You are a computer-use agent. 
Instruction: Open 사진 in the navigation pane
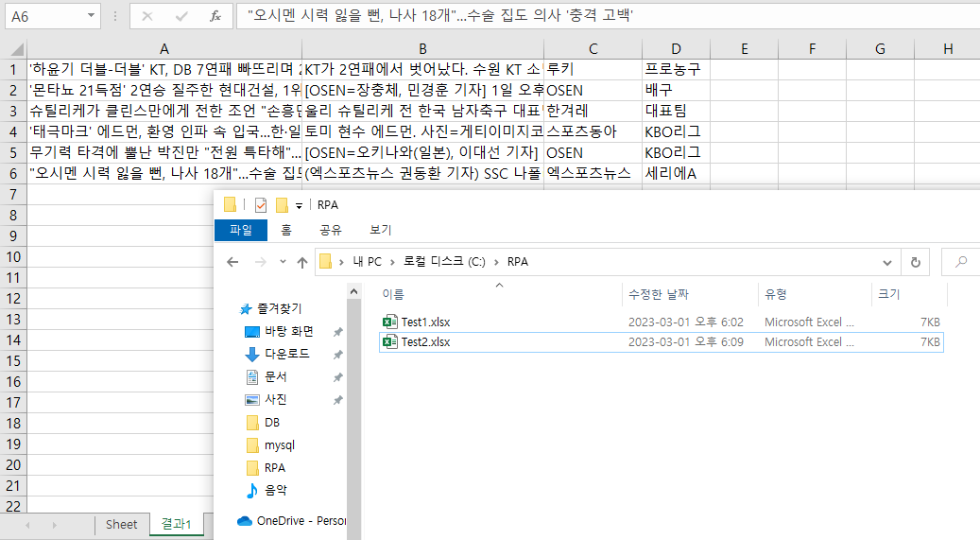(275, 399)
